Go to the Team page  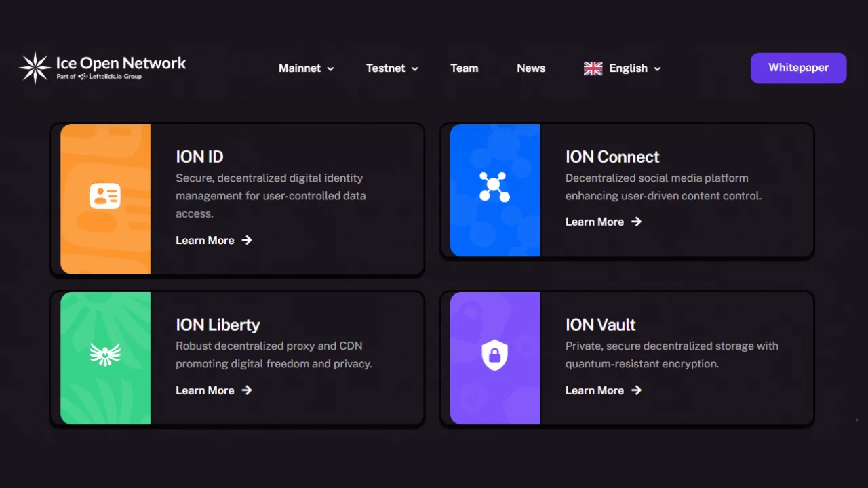464,68
